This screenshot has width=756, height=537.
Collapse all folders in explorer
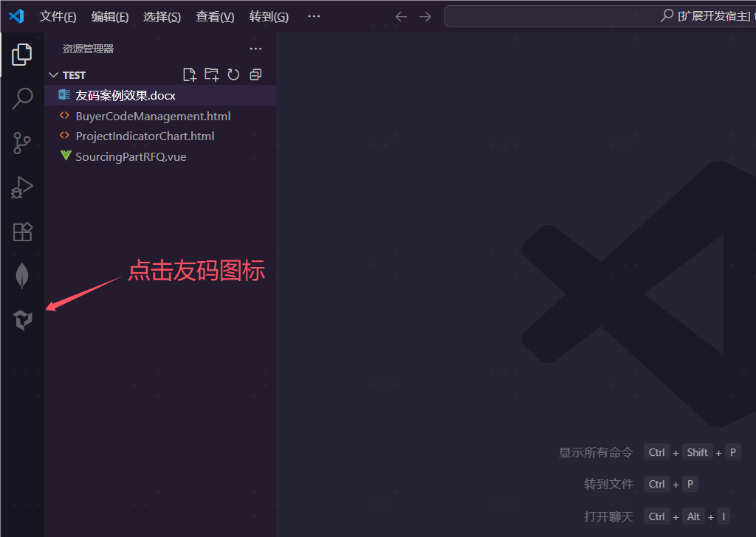click(x=255, y=75)
